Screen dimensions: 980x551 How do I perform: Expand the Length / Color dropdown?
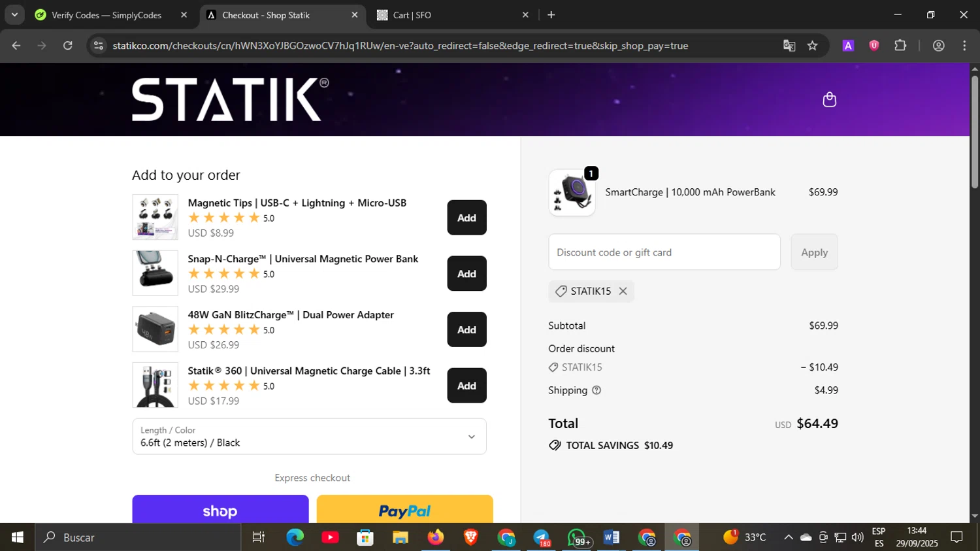pos(309,437)
